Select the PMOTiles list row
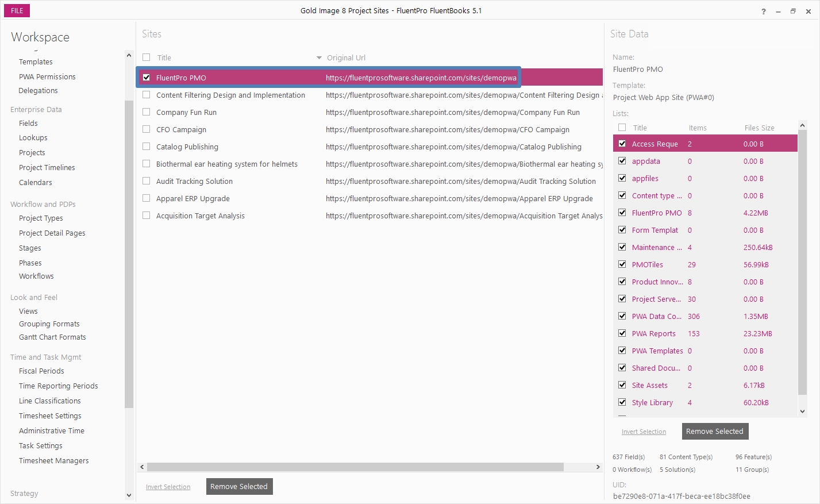 (706, 264)
